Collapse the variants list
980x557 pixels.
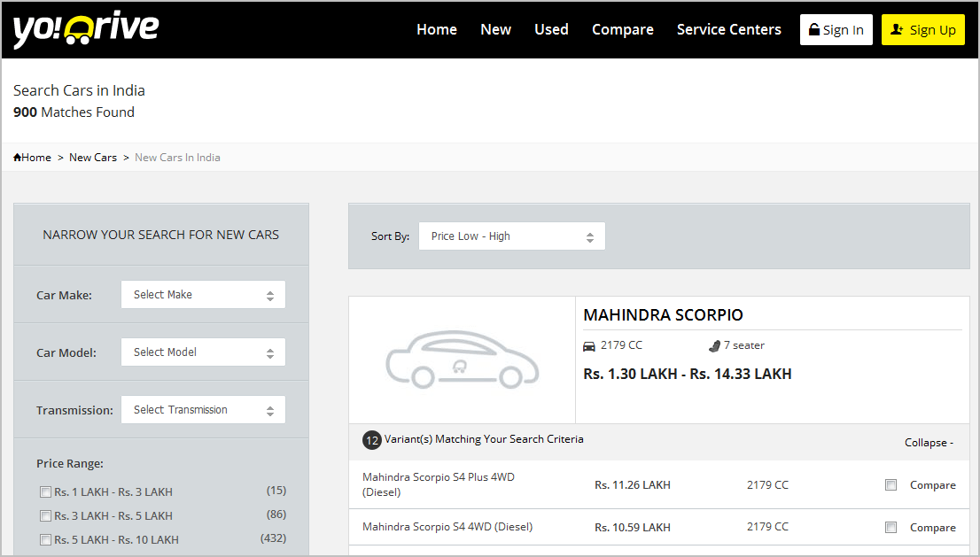pyautogui.click(x=929, y=443)
